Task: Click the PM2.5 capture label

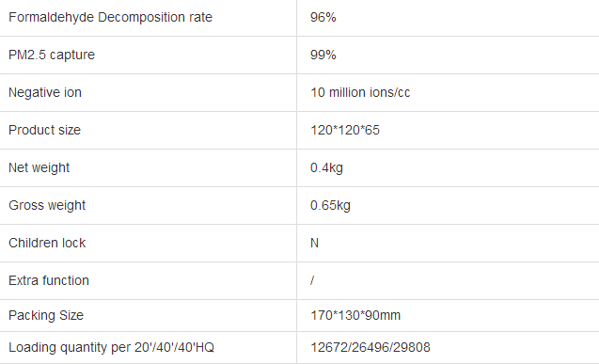Action: 52,55
